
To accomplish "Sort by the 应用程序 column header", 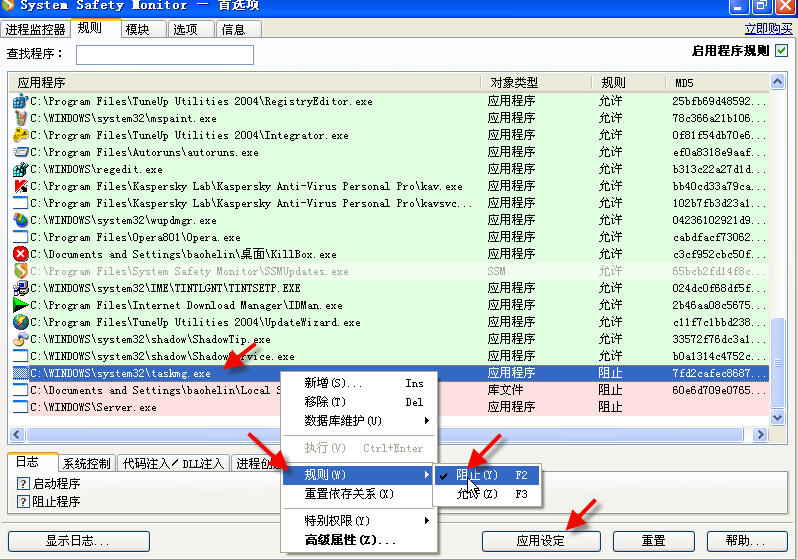I will tap(244, 82).
